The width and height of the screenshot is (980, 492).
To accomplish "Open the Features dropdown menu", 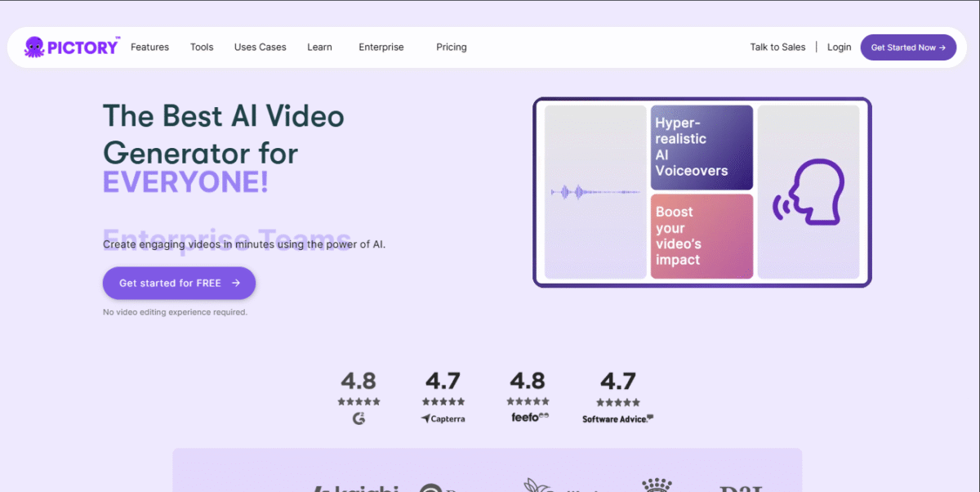I will 149,47.
